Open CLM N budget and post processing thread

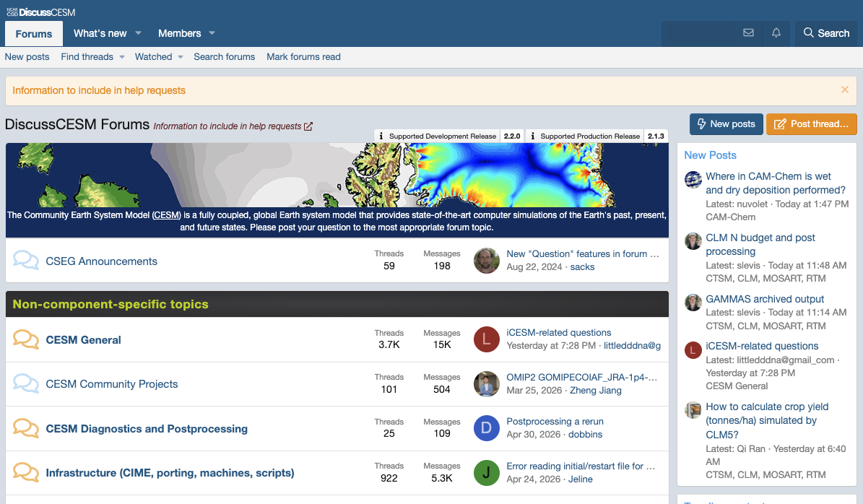[760, 244]
